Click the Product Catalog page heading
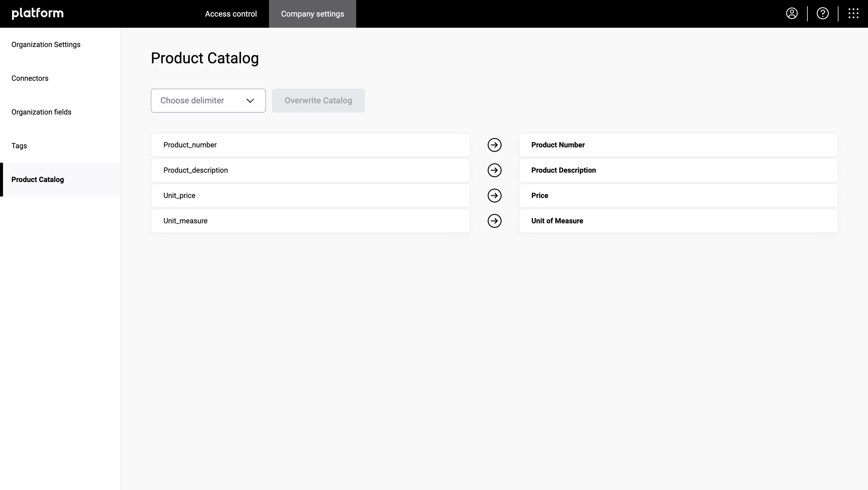 (205, 58)
